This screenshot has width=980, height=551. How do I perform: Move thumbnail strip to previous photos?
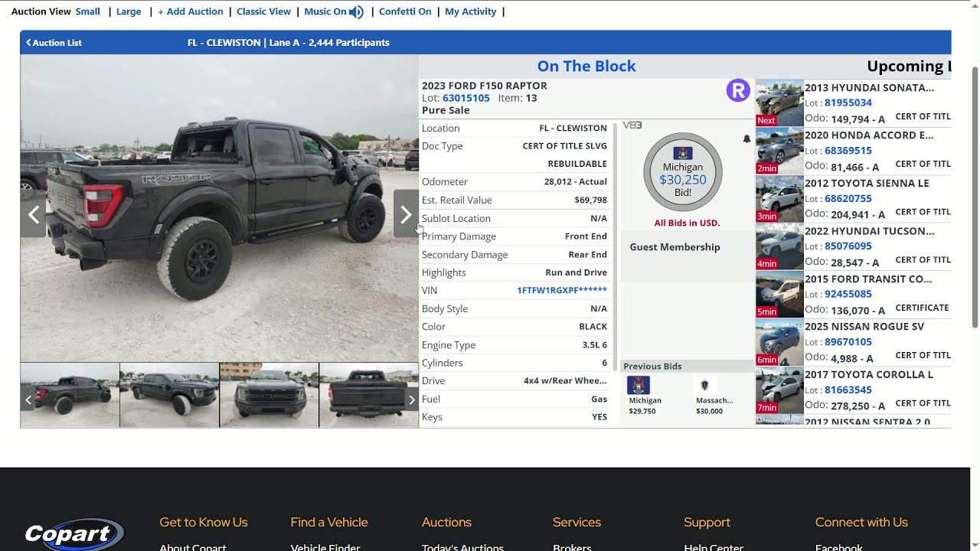(x=28, y=399)
